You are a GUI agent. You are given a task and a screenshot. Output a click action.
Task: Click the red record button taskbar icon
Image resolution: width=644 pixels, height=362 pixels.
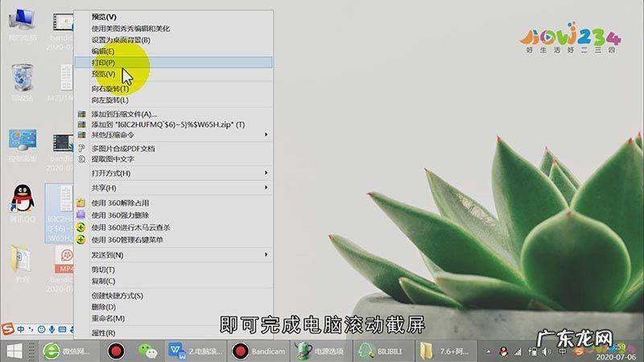coord(116,352)
